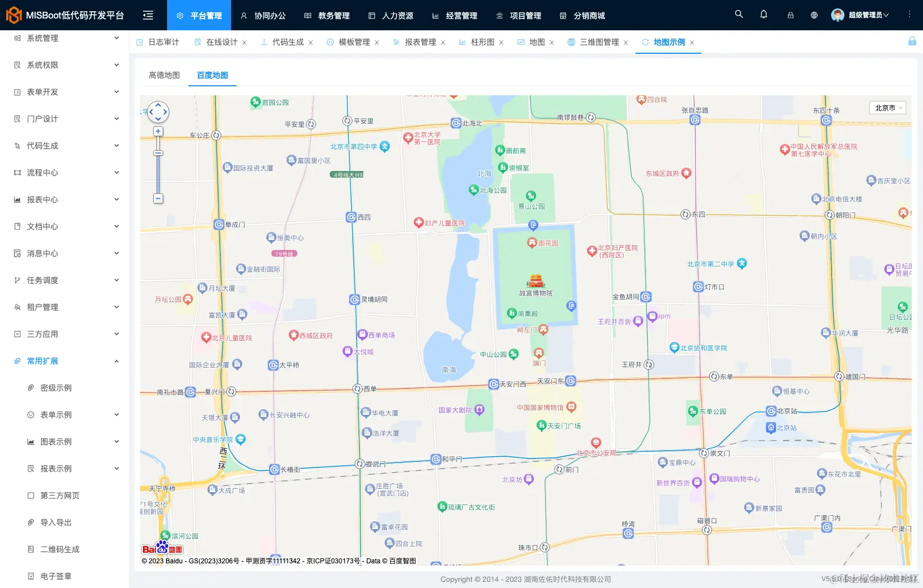Screen dimensions: 923x588
Task: Close the 三维图管理 tab
Action: [x=626, y=43]
